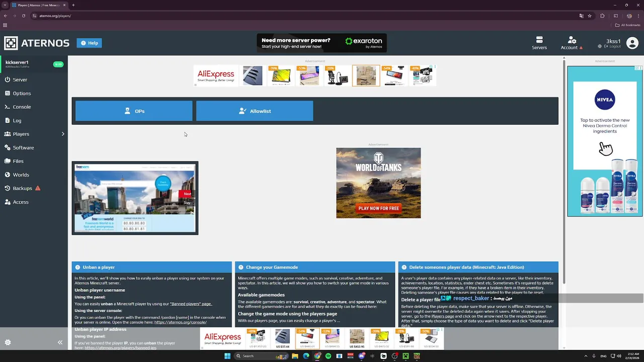Click the AliExpress logo in top ad
This screenshot has height=362, width=644.
coord(216,75)
